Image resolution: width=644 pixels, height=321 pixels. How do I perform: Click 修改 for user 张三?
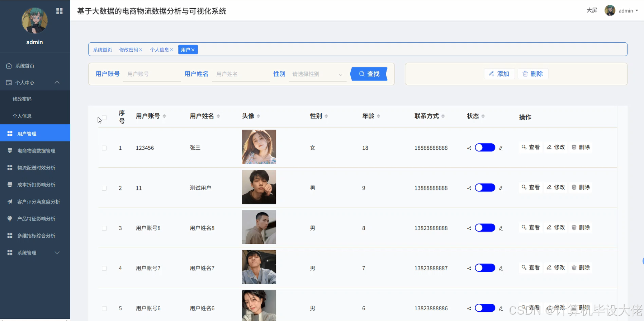(x=556, y=147)
